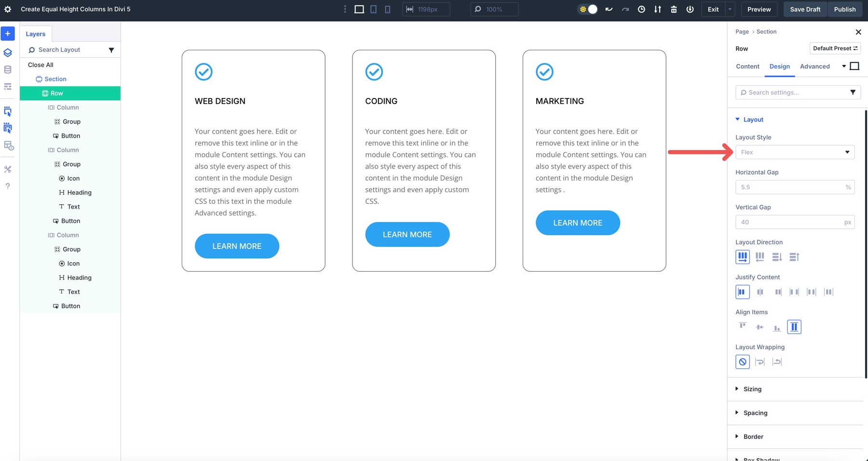The height and width of the screenshot is (461, 868).
Task: Select the Layers tab
Action: coord(36,34)
